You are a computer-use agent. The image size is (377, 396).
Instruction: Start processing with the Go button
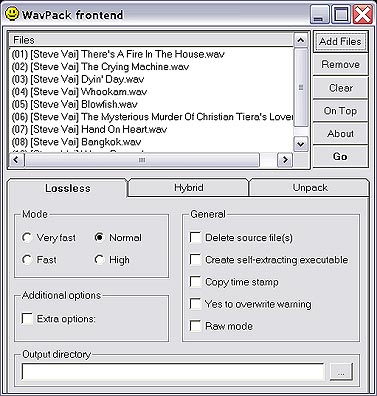coord(340,156)
